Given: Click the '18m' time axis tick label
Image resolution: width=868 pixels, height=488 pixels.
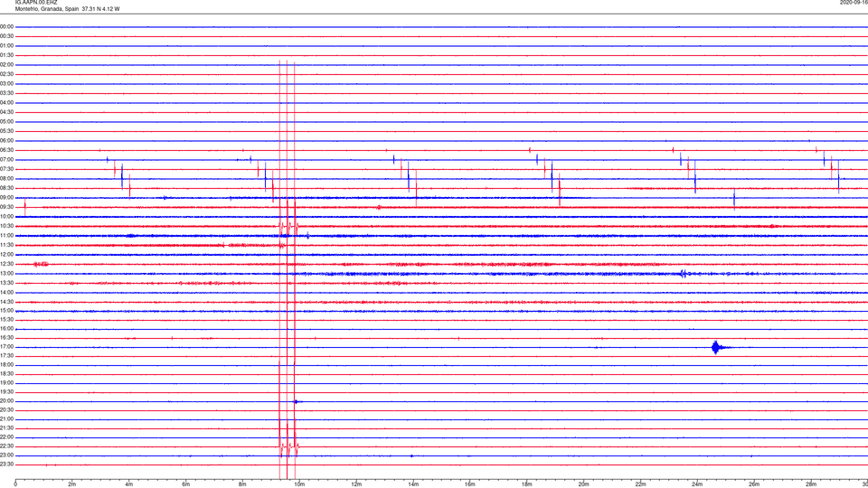Looking at the screenshot, I should coord(527,484).
